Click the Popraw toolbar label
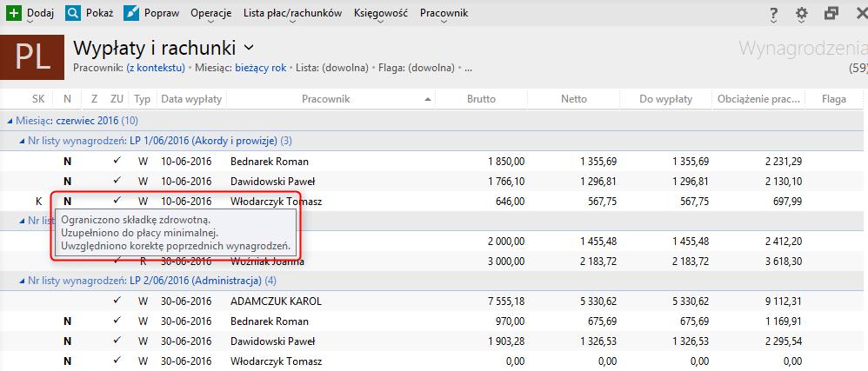This screenshot has width=868, height=371. (x=161, y=13)
